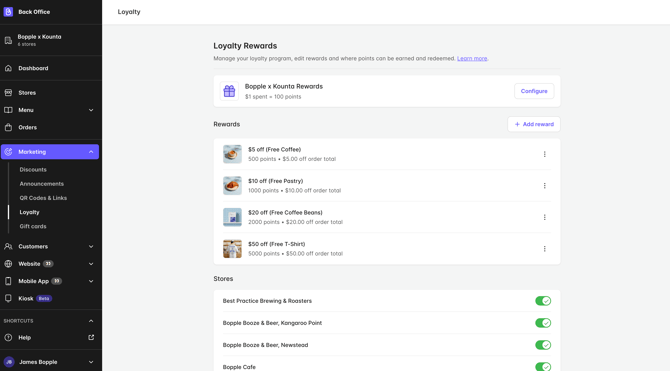Go to Dashboard in sidebar
Viewport: 670px width, 371px height.
[x=33, y=68]
